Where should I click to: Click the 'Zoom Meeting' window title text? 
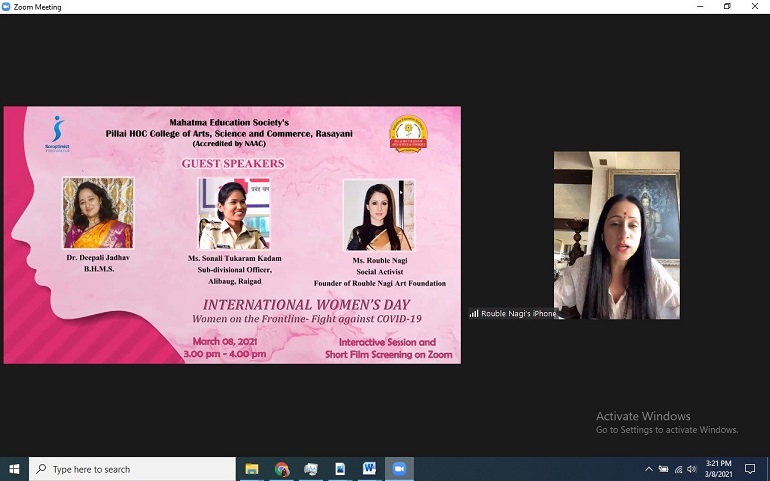(x=37, y=7)
